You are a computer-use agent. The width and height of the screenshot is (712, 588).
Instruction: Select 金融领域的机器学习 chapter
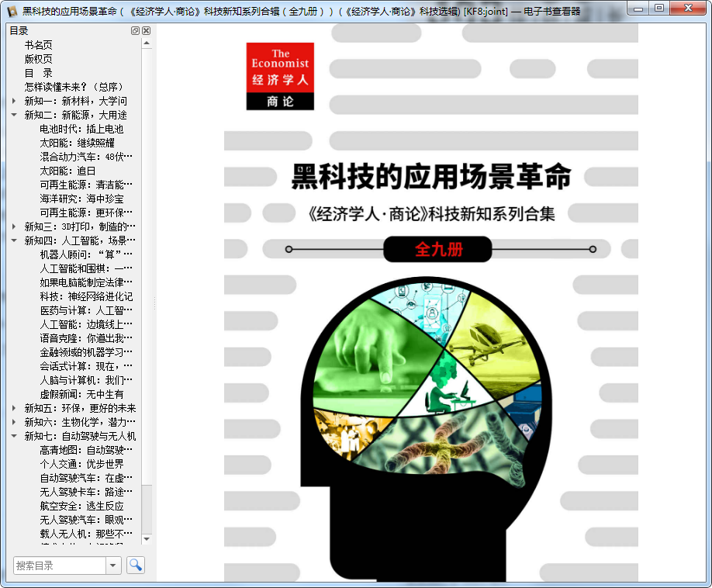86,352
